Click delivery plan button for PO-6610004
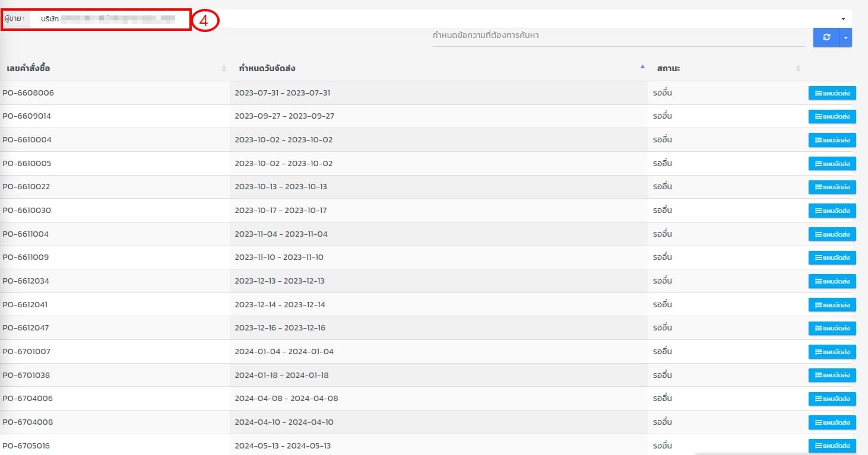 click(x=832, y=140)
